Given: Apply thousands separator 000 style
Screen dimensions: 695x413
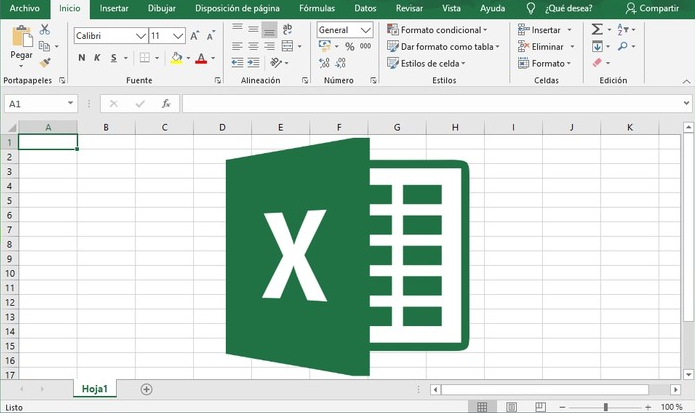Looking at the screenshot, I should pyautogui.click(x=365, y=46).
